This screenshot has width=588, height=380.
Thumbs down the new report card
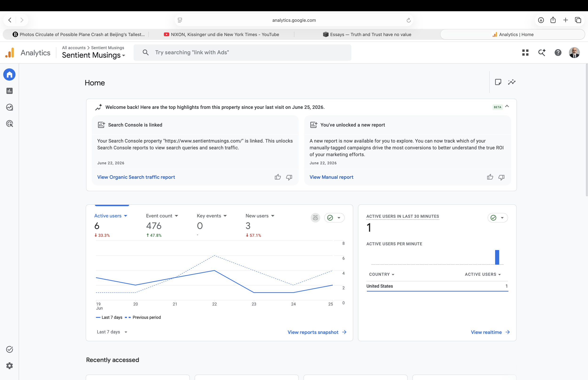coord(501,177)
